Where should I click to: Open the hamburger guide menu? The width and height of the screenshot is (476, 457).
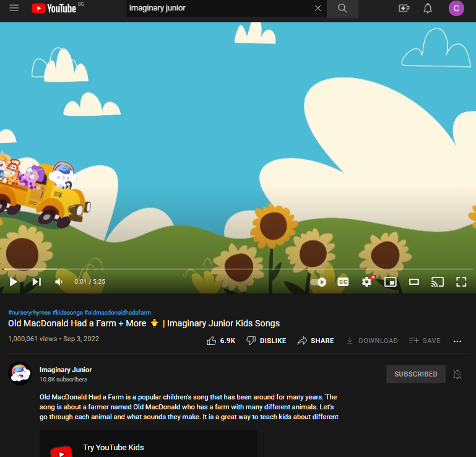tap(14, 8)
